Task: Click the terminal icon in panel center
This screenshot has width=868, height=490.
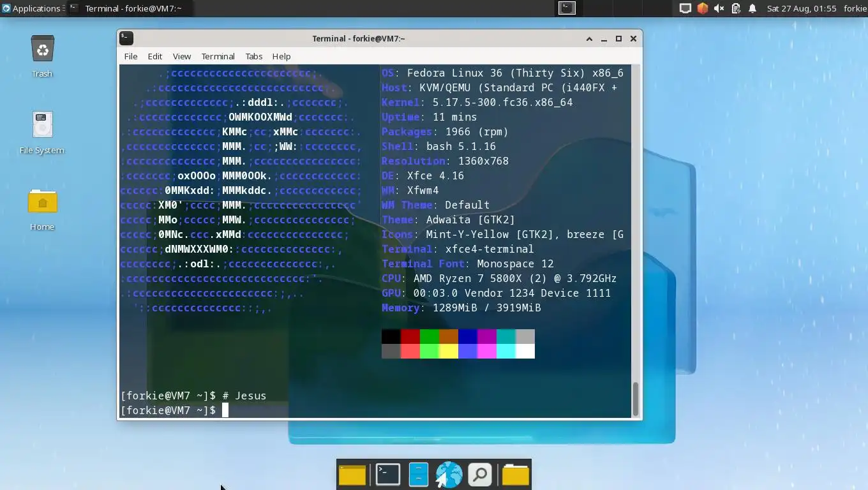Action: 567,8
